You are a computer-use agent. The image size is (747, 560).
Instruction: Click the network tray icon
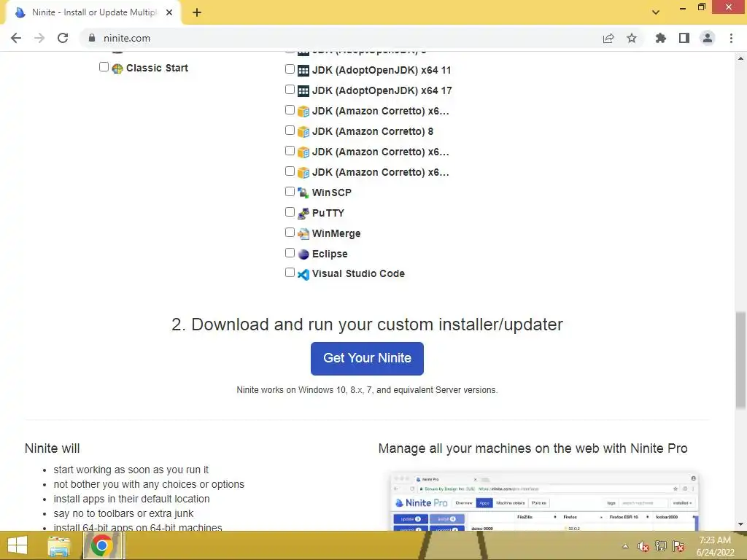660,546
